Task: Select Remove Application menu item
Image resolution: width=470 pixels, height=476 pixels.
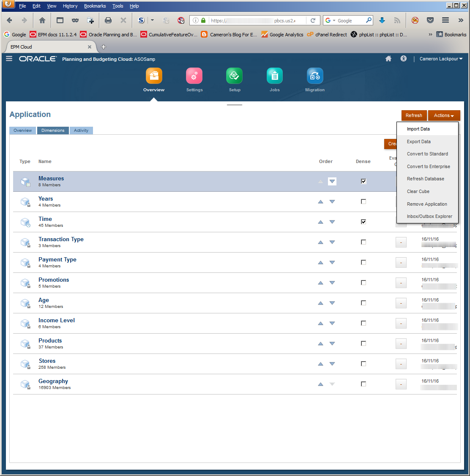Action: click(427, 204)
